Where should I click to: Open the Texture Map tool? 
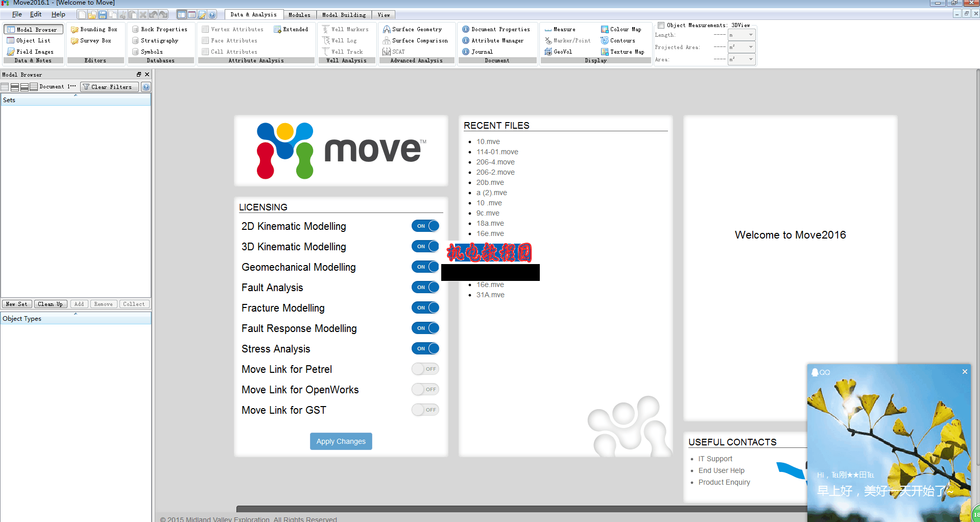623,52
